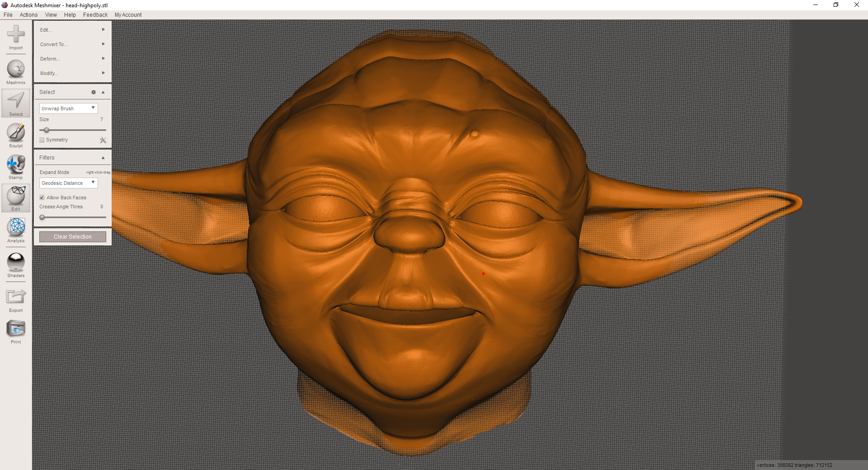Expand the Edit... submenu
This screenshot has width=868, height=470.
tap(72, 30)
